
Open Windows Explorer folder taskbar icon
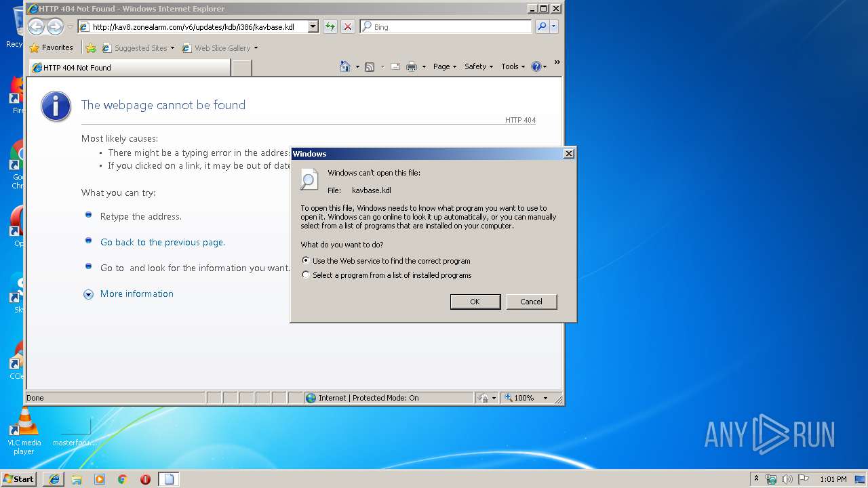point(77,479)
